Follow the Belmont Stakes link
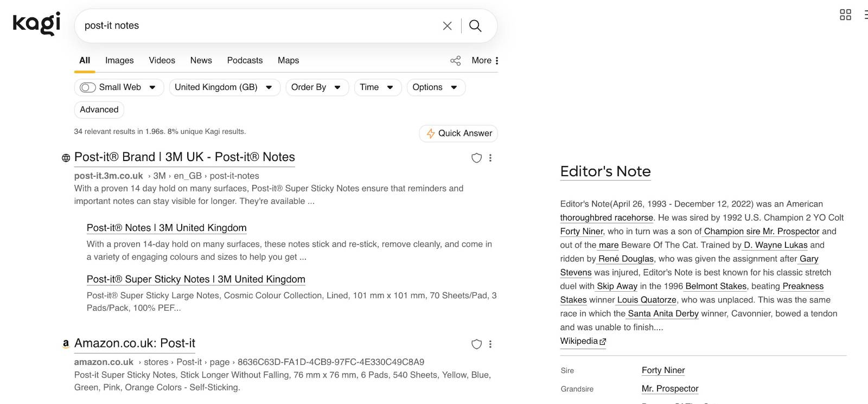Screen dimensions: 868x404 pos(716,286)
